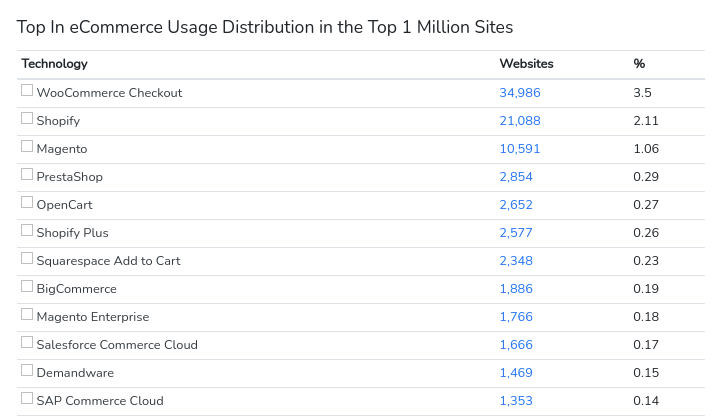725x416 pixels.
Task: Select the Salesforce Commerce Cloud technology name
Action: pyautogui.click(x=117, y=345)
